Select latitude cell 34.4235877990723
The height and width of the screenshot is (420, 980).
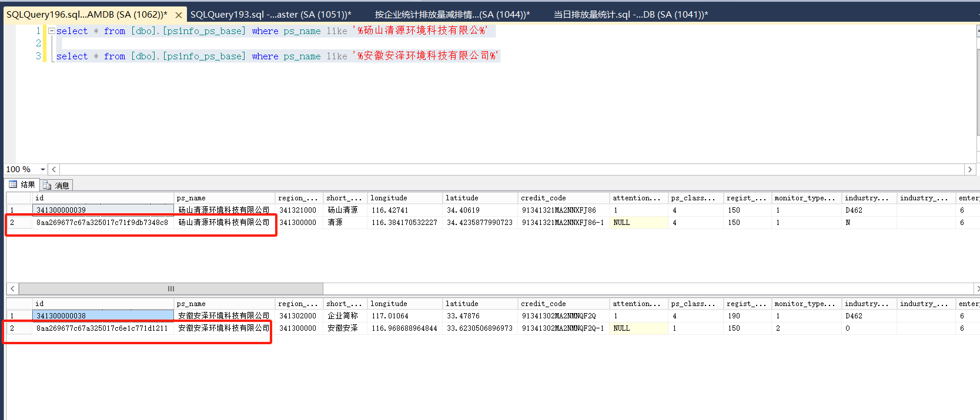click(480, 223)
